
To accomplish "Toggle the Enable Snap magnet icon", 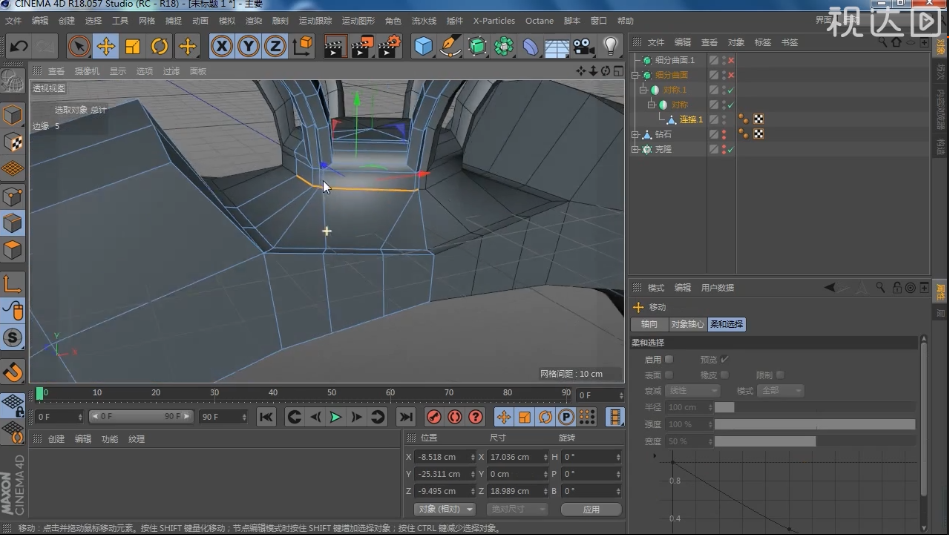I will (x=12, y=372).
